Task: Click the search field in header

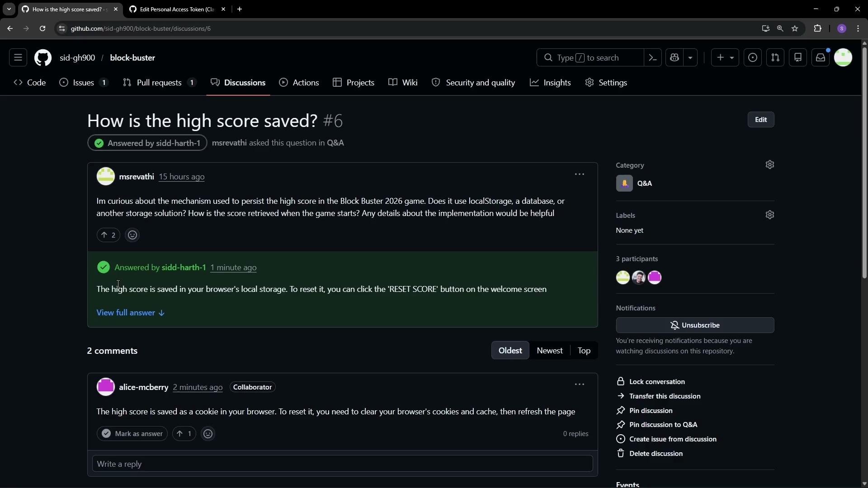Action: coord(590,58)
